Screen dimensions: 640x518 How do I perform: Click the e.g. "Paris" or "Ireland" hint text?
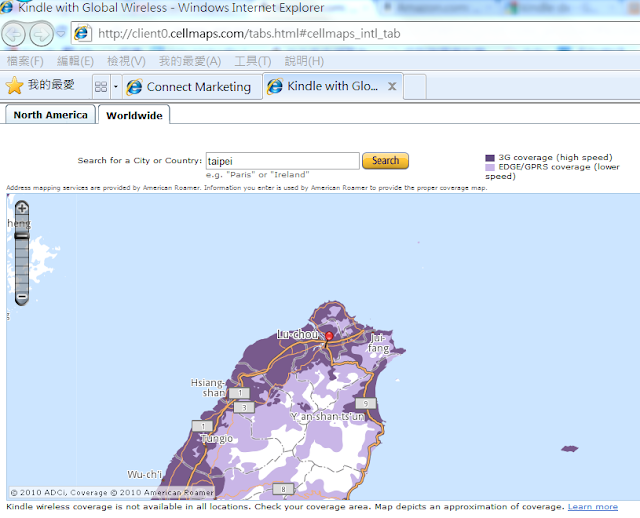click(x=258, y=175)
